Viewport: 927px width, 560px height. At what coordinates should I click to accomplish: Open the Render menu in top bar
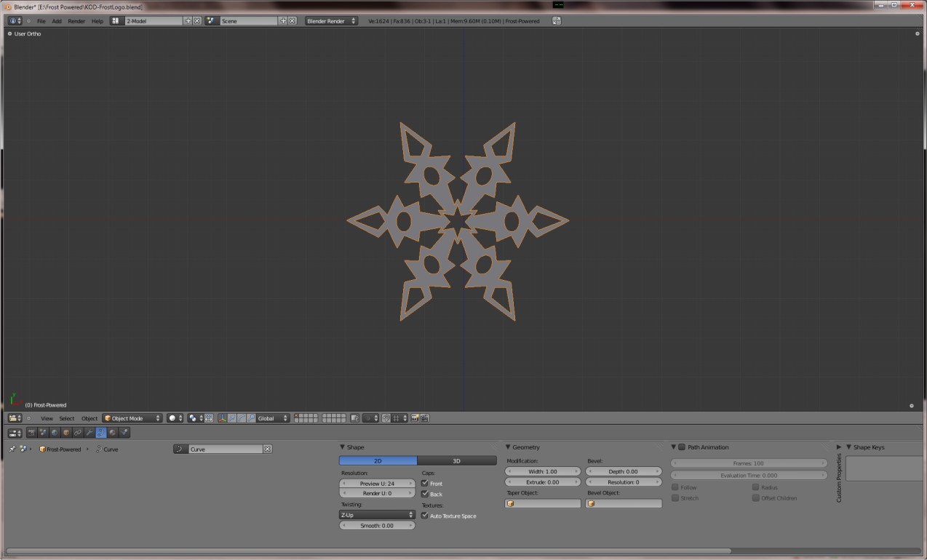tap(76, 21)
